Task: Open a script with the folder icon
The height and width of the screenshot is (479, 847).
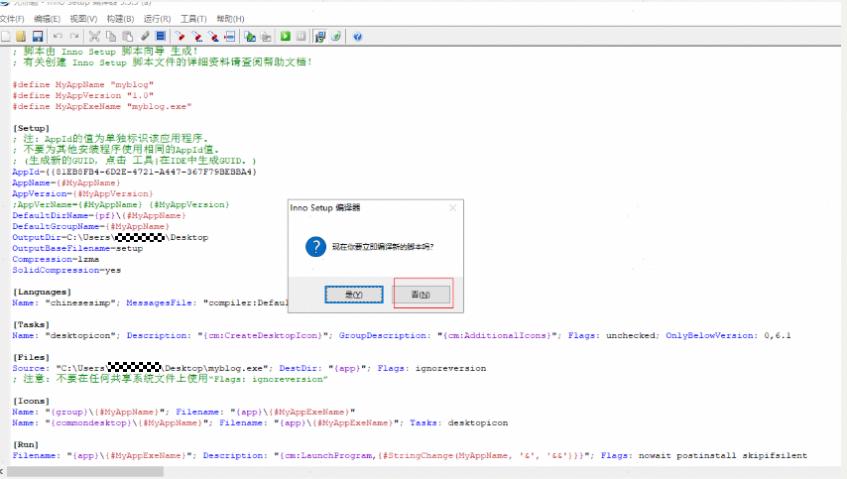Action: click(21, 37)
